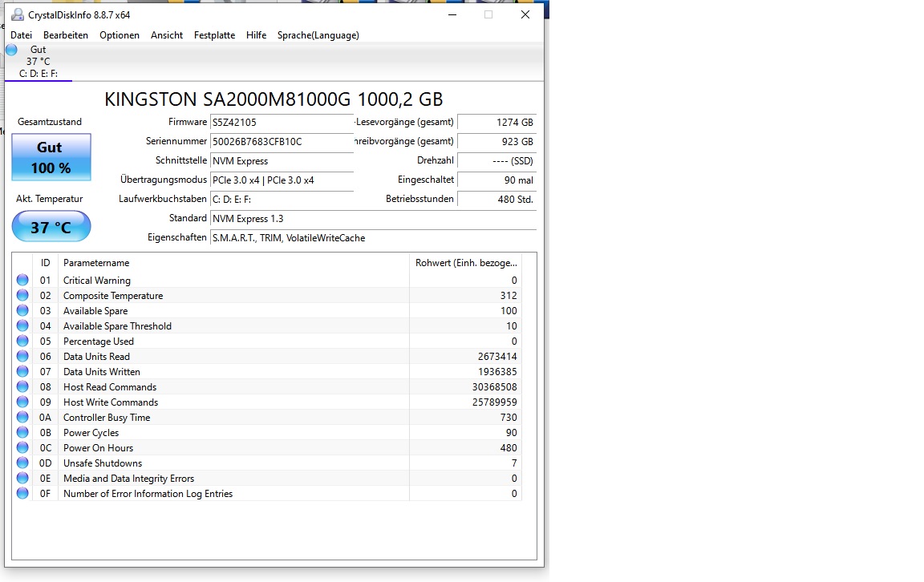924x582 pixels.
Task: Open the Hilfe menu
Action: 257,35
